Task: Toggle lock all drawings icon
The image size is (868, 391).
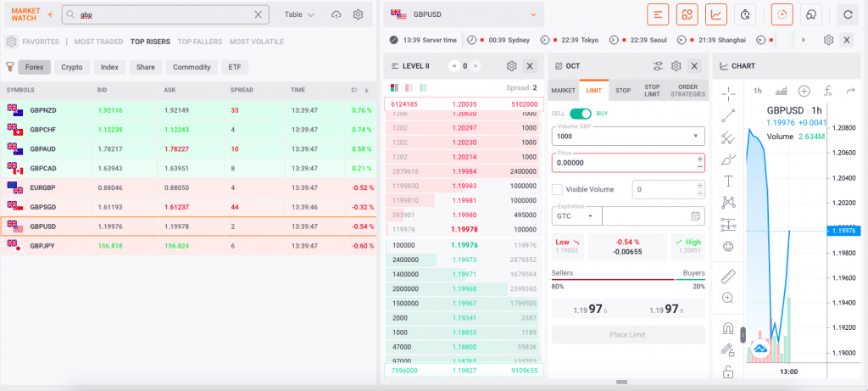Action: coord(728,371)
